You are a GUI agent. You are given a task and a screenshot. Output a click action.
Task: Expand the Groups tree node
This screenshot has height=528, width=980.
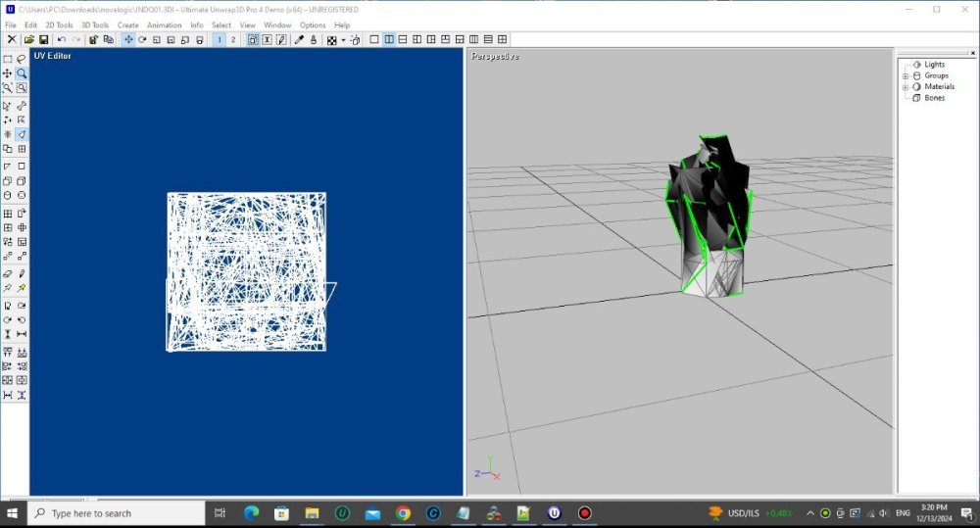pos(906,75)
